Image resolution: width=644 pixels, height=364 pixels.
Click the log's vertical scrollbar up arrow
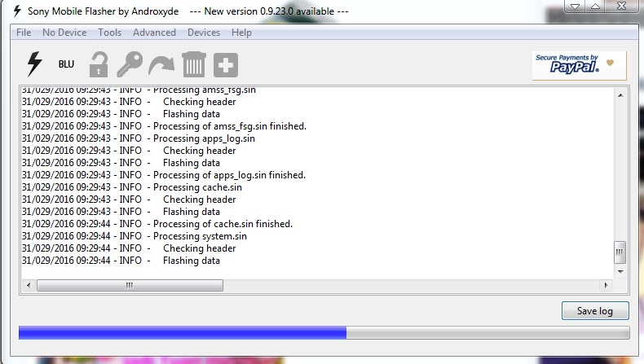[620, 95]
